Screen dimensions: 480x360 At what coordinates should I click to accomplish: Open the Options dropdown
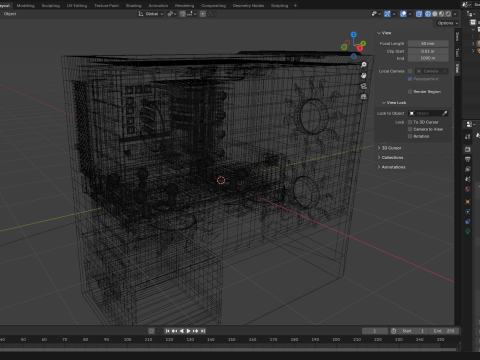pyautogui.click(x=447, y=23)
